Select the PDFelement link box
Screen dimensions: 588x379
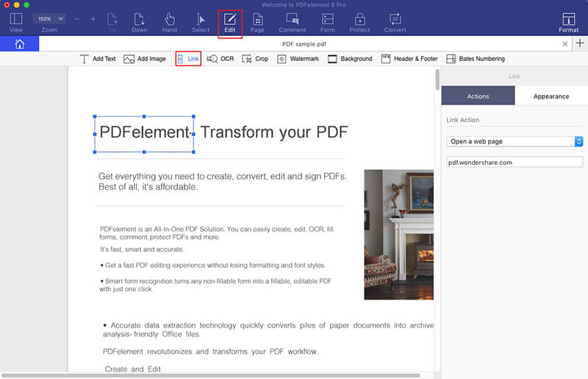coord(144,134)
